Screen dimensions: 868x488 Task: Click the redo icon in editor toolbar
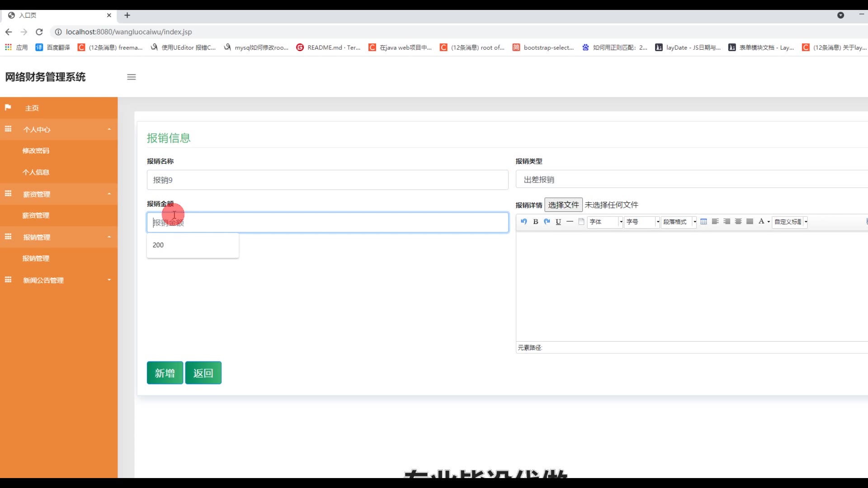[x=547, y=221]
